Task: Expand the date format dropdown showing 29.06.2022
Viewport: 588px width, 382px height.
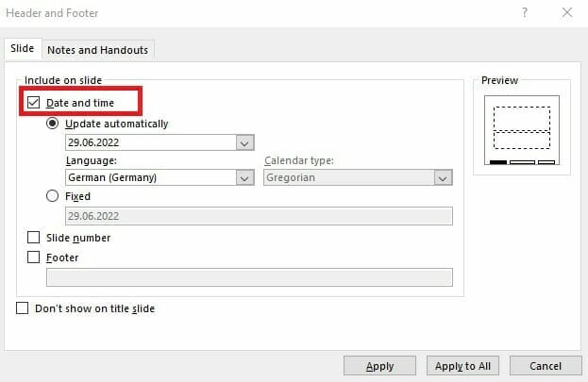Action: point(244,143)
